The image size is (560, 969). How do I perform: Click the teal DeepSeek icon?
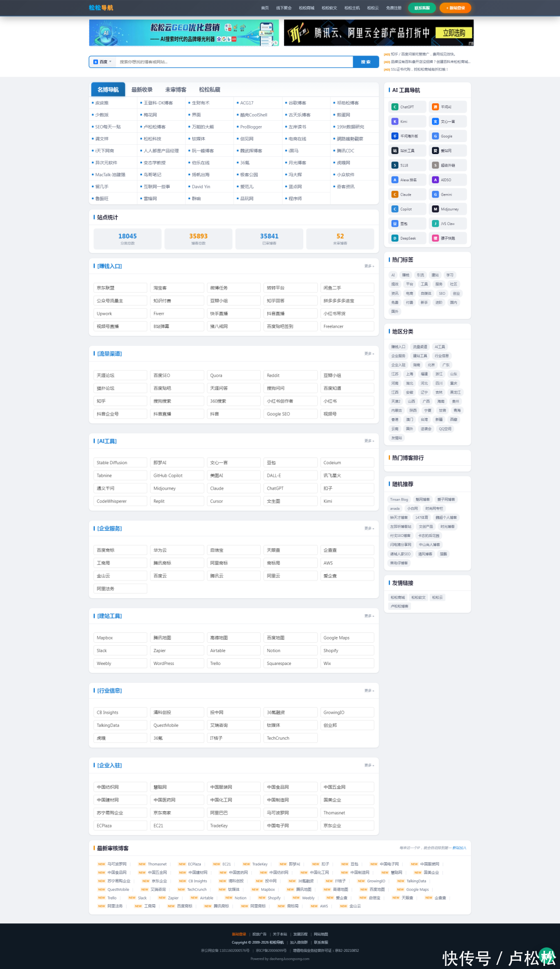pos(395,238)
